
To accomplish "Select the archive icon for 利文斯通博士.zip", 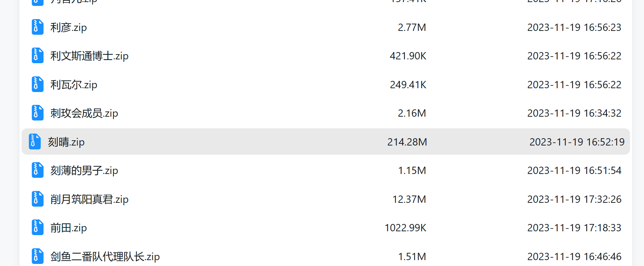I will tap(38, 56).
